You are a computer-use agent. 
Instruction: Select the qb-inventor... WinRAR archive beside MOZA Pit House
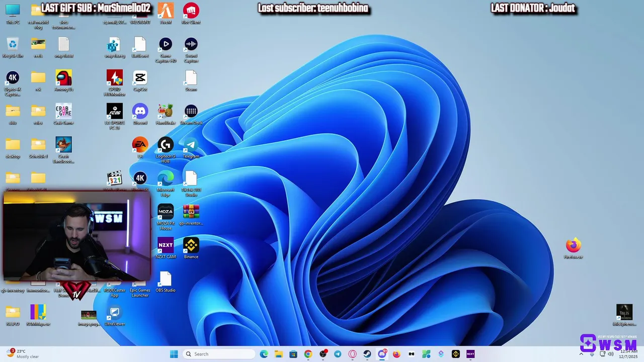[x=191, y=215]
